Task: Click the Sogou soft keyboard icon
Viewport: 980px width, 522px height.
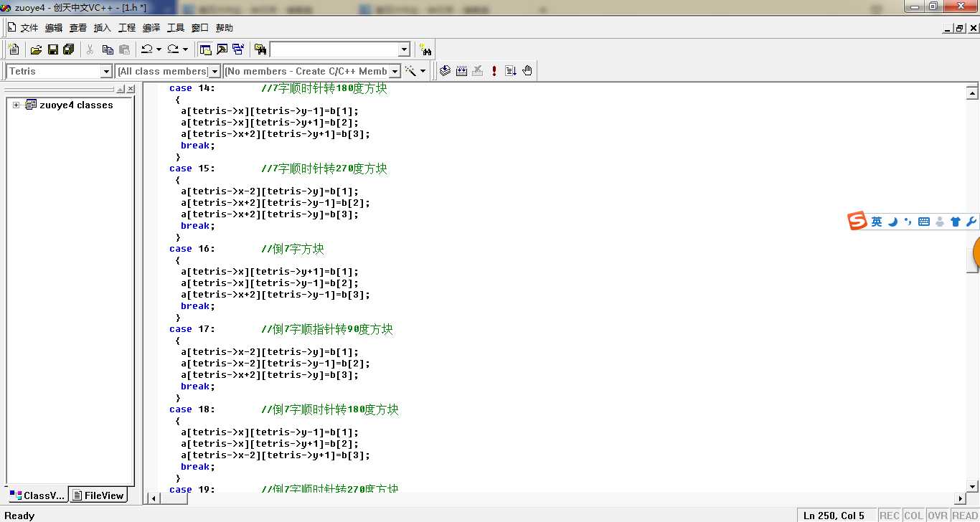Action: click(924, 222)
